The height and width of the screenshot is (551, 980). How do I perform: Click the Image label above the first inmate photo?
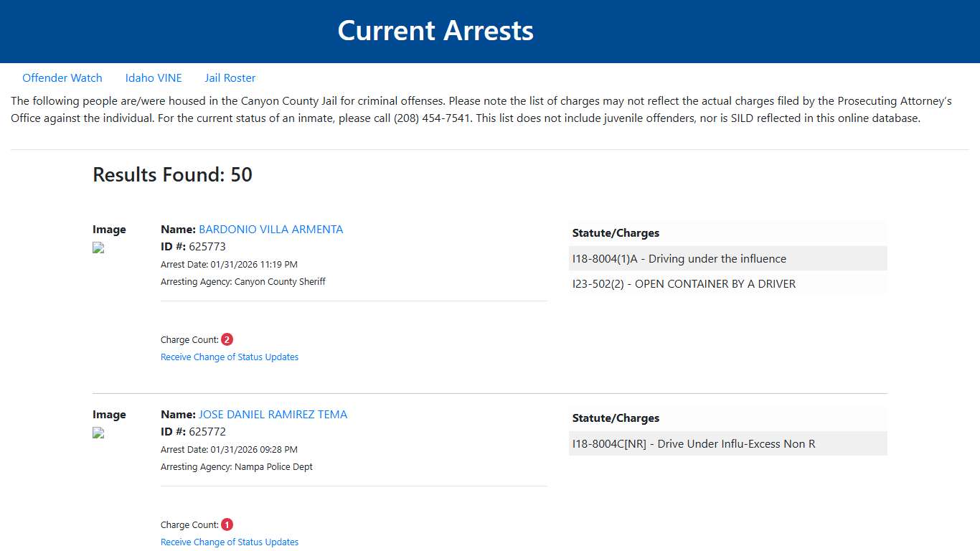pyautogui.click(x=109, y=229)
